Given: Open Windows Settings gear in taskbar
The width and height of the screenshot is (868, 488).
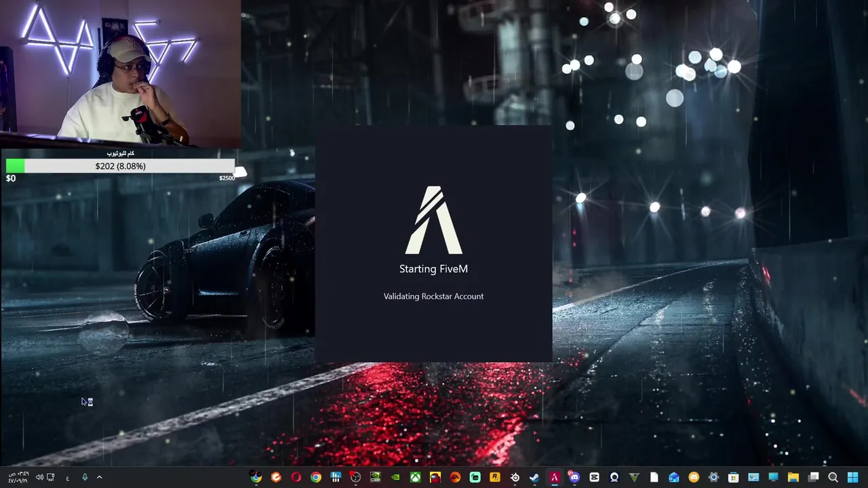Looking at the screenshot, I should click(x=713, y=477).
